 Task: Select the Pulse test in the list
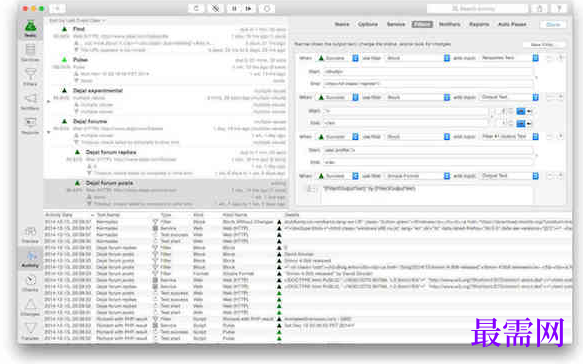pyautogui.click(x=166, y=70)
